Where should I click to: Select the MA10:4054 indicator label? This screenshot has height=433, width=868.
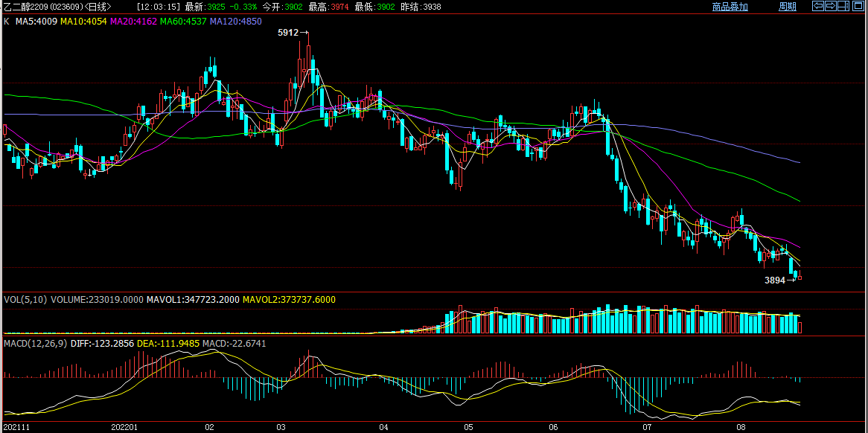83,22
